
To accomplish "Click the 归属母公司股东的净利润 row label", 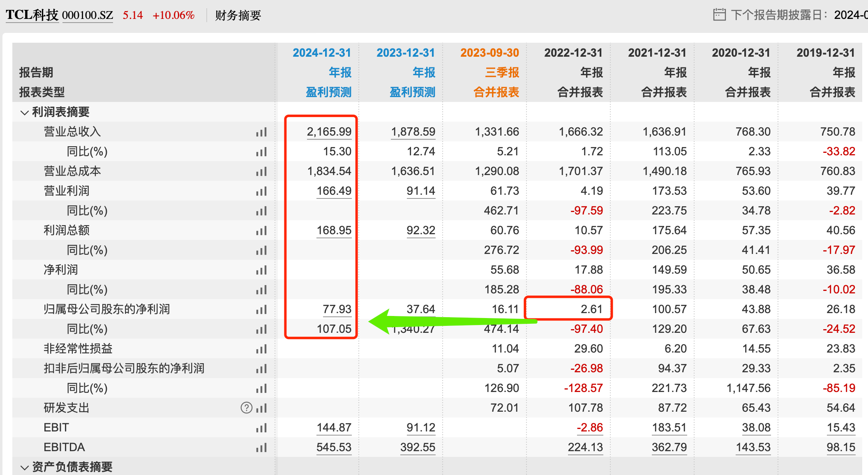I will 107,309.
